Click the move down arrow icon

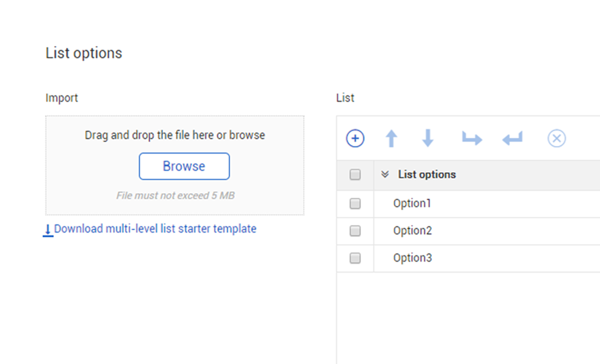pyautogui.click(x=428, y=138)
